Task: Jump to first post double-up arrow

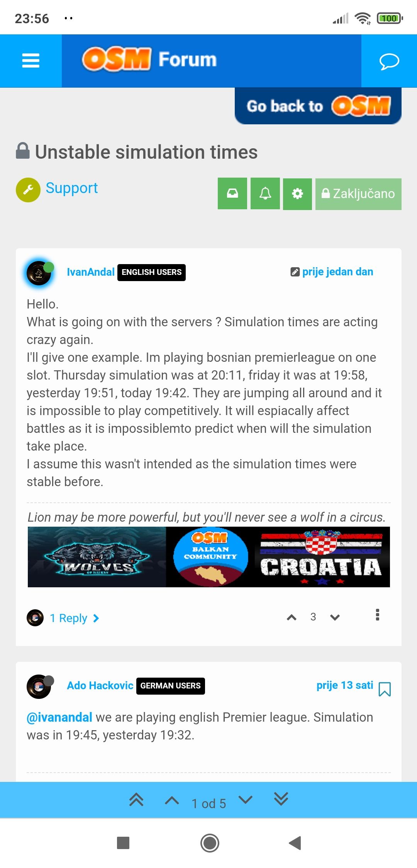Action: click(x=136, y=800)
